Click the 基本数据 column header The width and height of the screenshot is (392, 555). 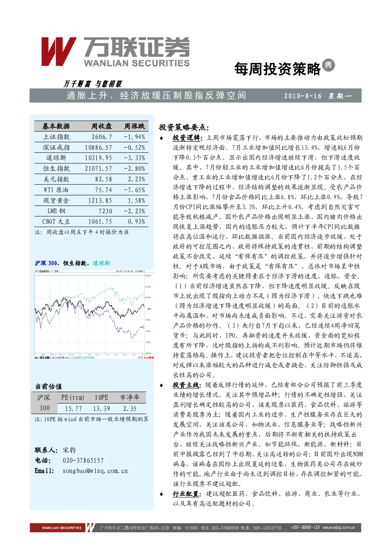(x=56, y=126)
